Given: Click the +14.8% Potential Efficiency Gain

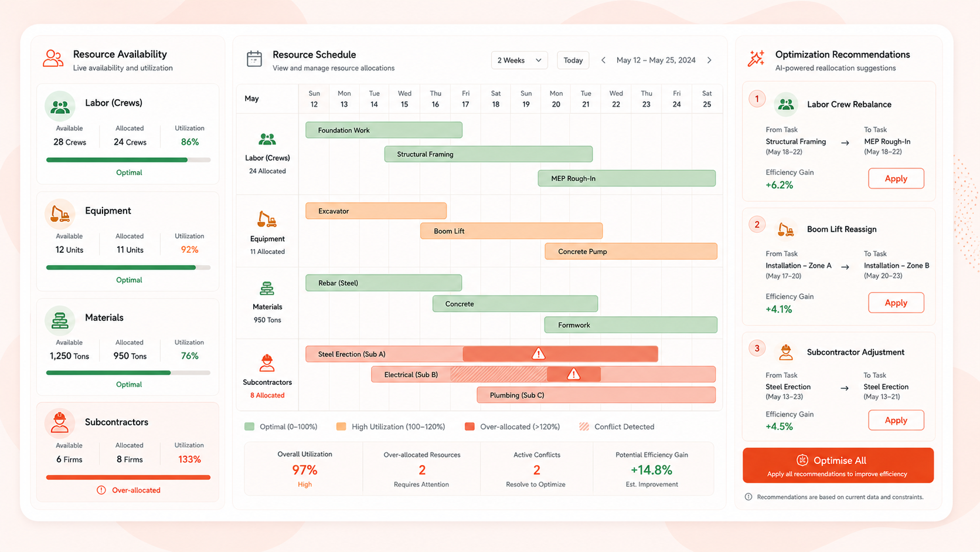Looking at the screenshot, I should tap(651, 470).
